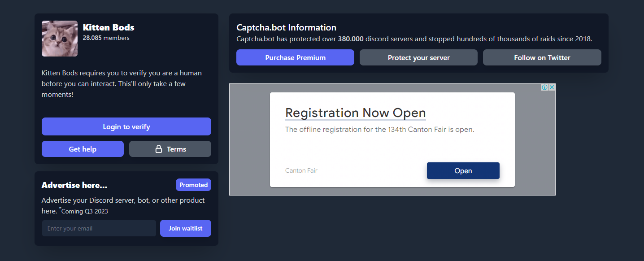Open the Get help button
644x261 pixels.
[83, 149]
